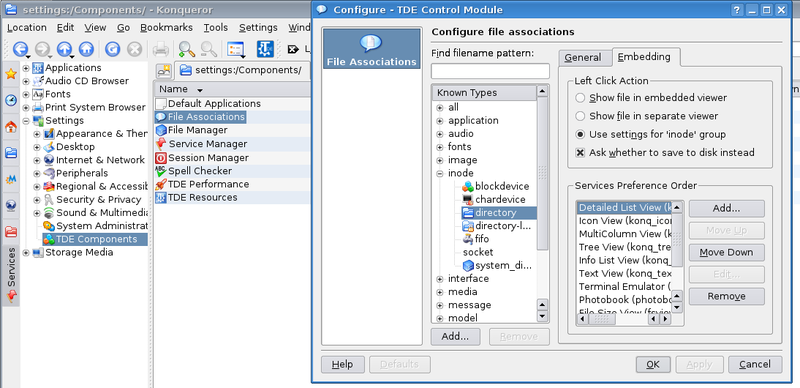Image resolution: width=800 pixels, height=388 pixels.
Task: Open the Home Folder sidebar icon
Action: (x=11, y=127)
